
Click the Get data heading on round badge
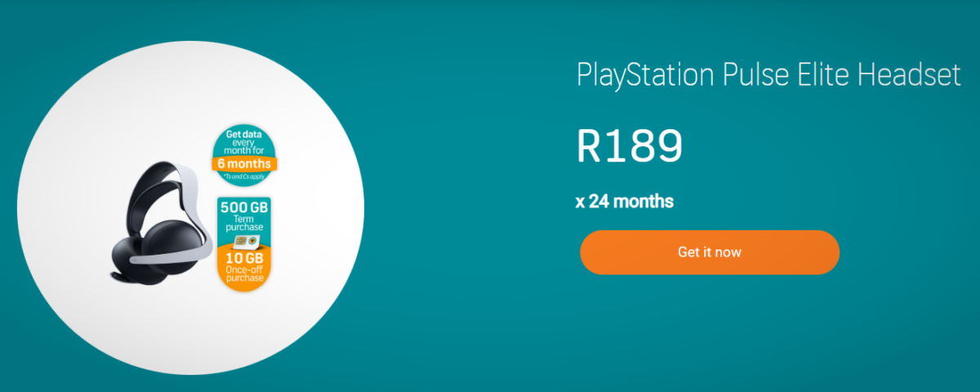point(244,134)
